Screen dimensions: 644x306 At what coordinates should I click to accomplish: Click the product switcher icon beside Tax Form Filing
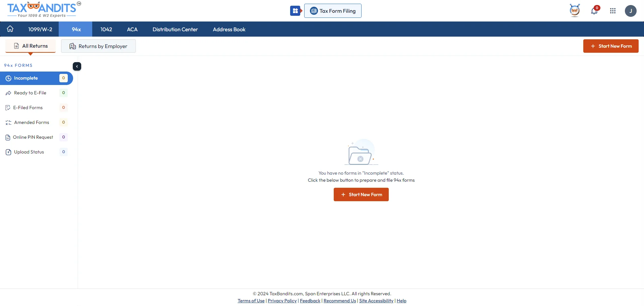pos(296,11)
